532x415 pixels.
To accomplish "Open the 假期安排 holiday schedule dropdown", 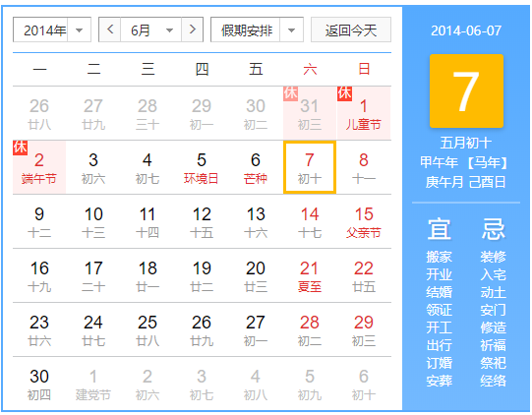I will 257,30.
